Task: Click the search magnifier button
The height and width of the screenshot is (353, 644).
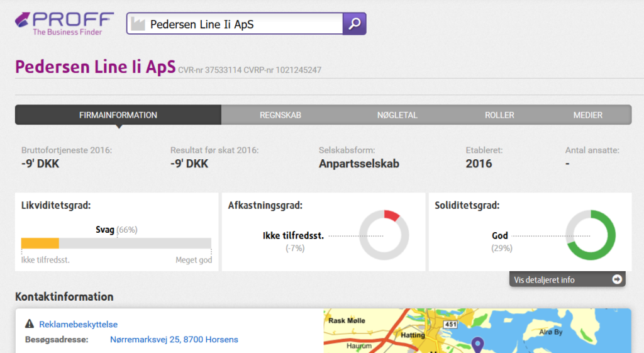Action: click(x=355, y=24)
